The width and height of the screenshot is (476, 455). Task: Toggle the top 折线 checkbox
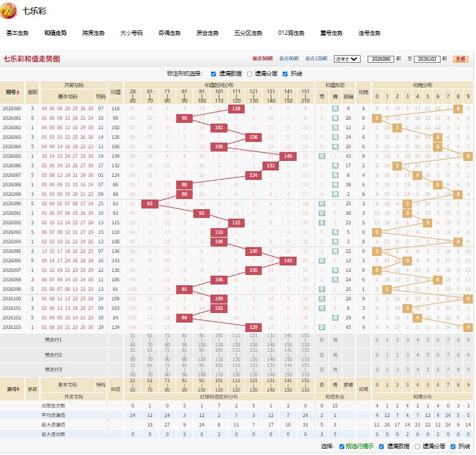(285, 74)
